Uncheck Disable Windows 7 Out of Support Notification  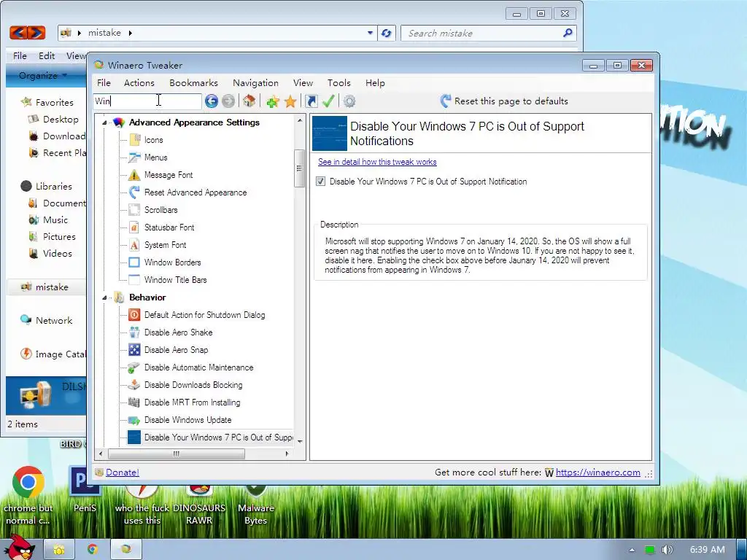321,182
